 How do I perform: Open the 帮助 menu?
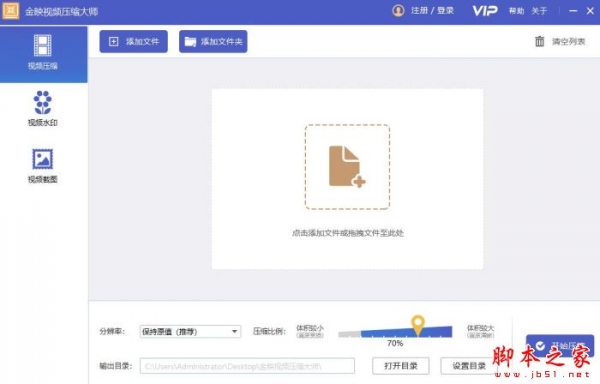516,11
